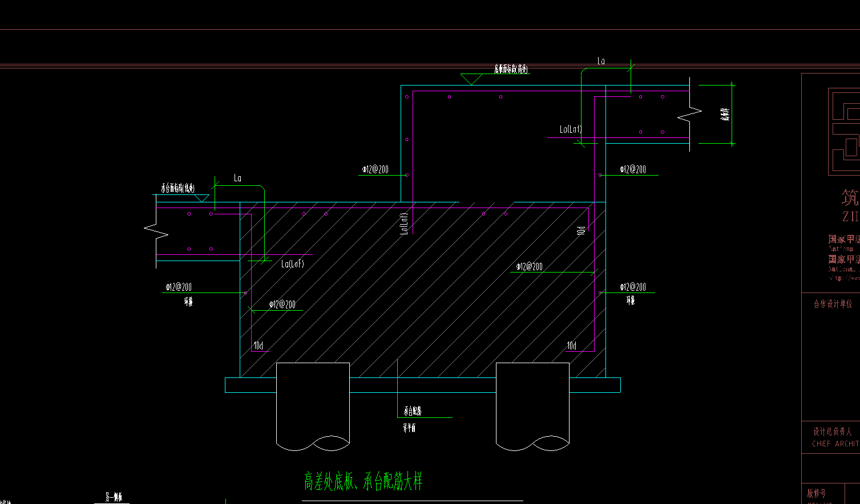Select the La(Laf) text by the right slab
860x504 pixels.
pos(571,129)
